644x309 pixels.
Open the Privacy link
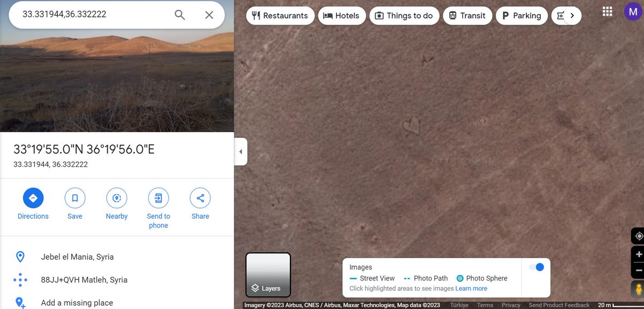pyautogui.click(x=511, y=305)
